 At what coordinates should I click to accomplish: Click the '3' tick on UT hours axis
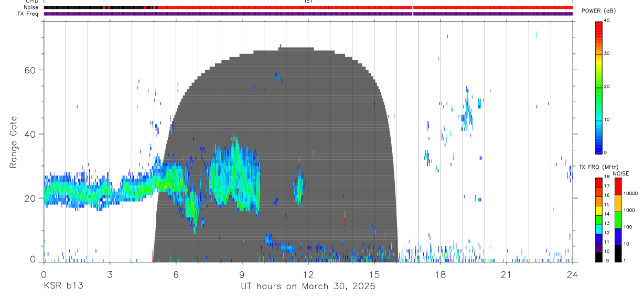tap(110, 274)
